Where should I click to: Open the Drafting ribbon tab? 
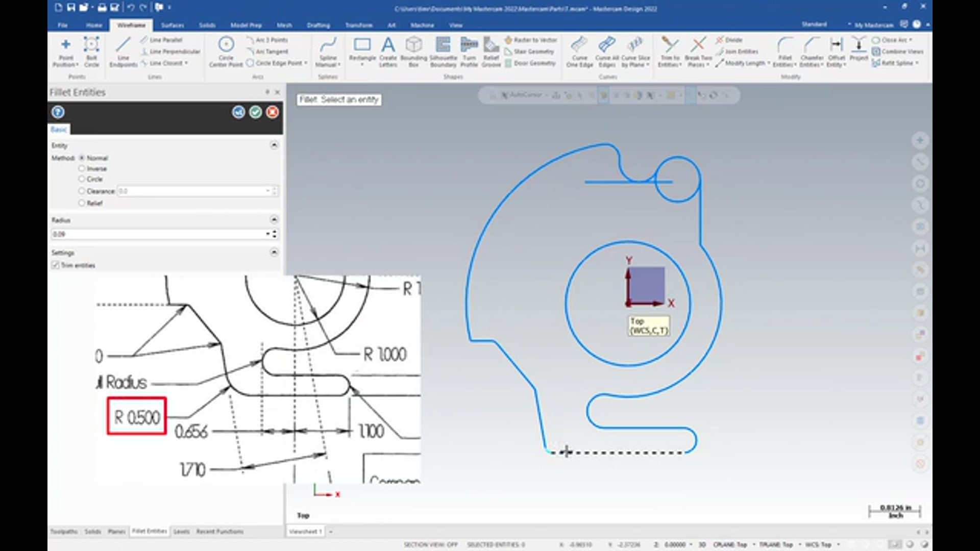click(318, 25)
